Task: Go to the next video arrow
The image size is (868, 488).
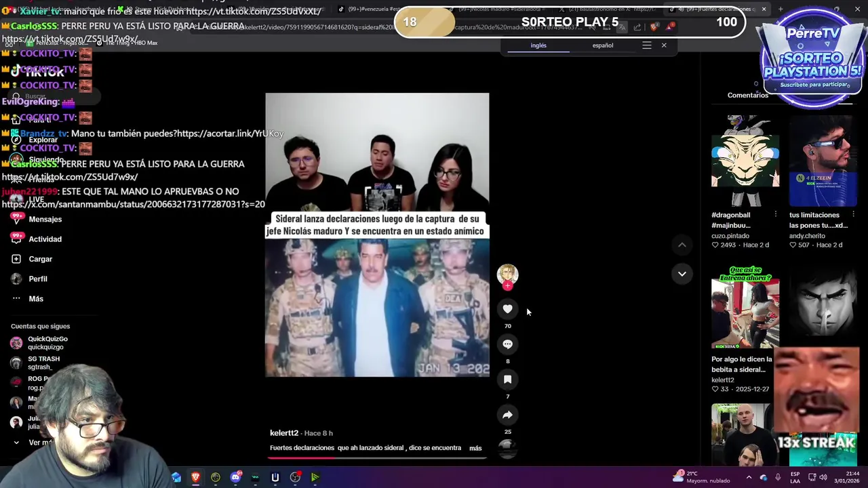Action: (682, 274)
